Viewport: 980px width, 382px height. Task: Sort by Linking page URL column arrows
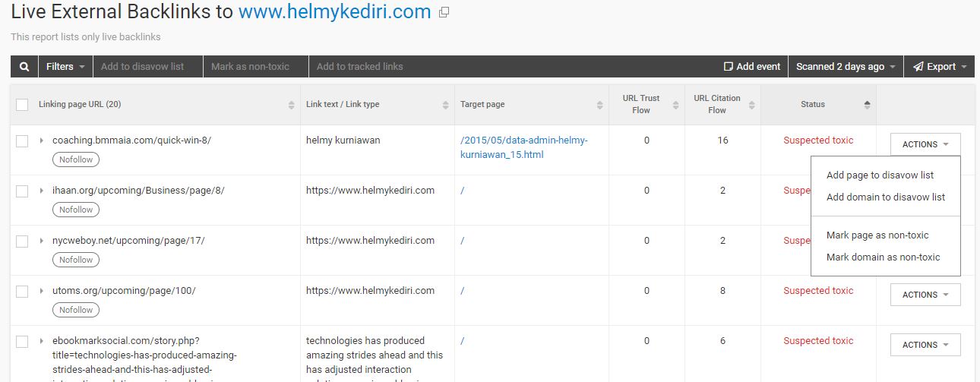point(292,105)
